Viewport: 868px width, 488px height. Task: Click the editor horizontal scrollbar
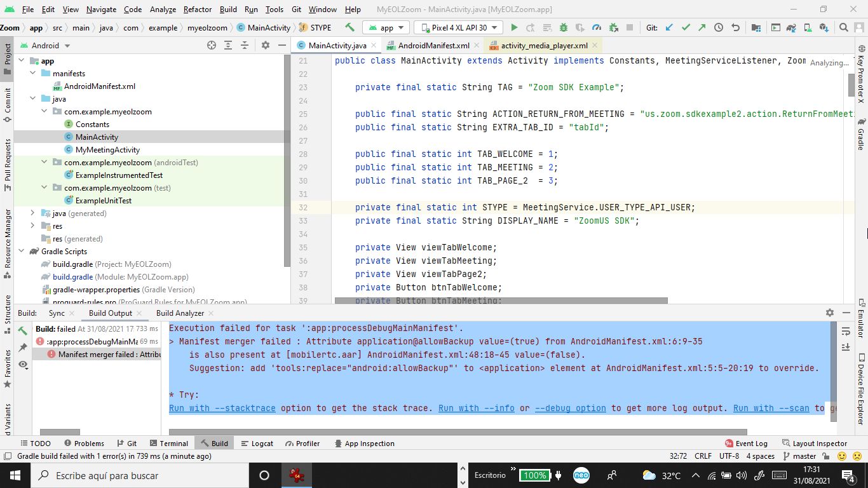pos(501,301)
